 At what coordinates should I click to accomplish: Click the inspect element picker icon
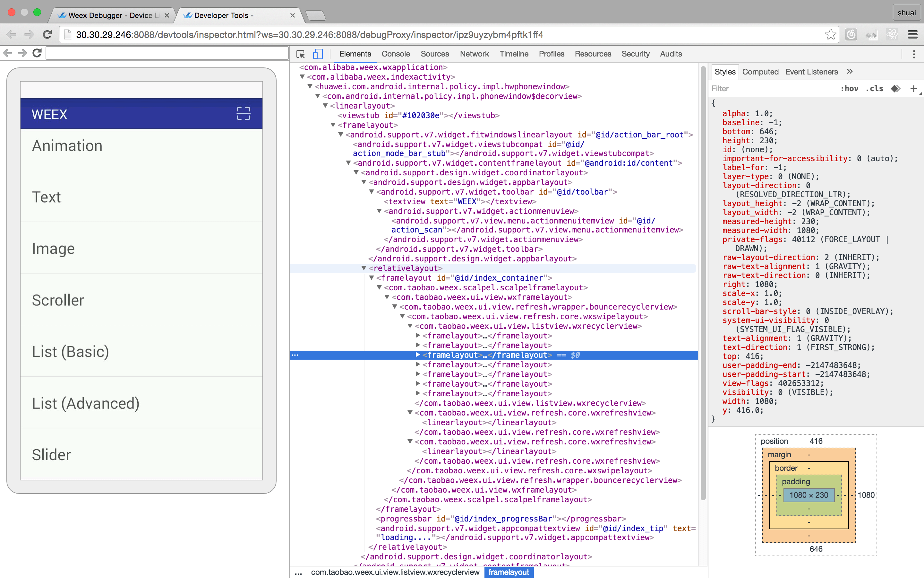301,54
